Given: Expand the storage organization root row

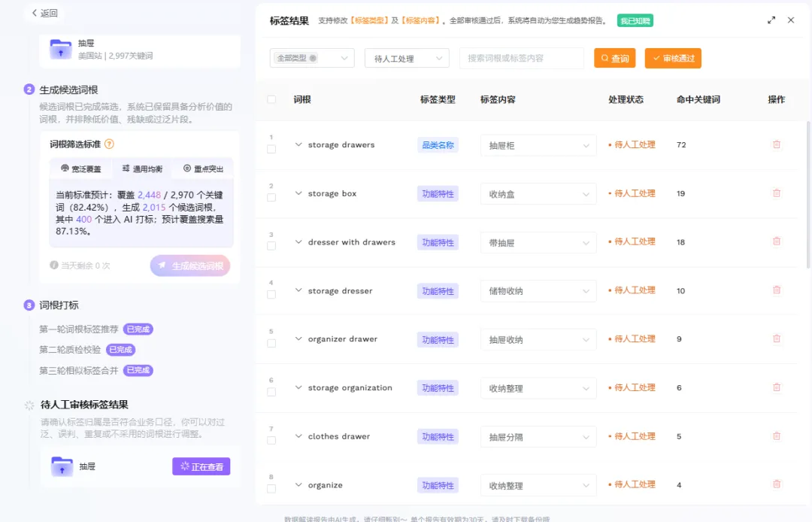Looking at the screenshot, I should pos(298,387).
